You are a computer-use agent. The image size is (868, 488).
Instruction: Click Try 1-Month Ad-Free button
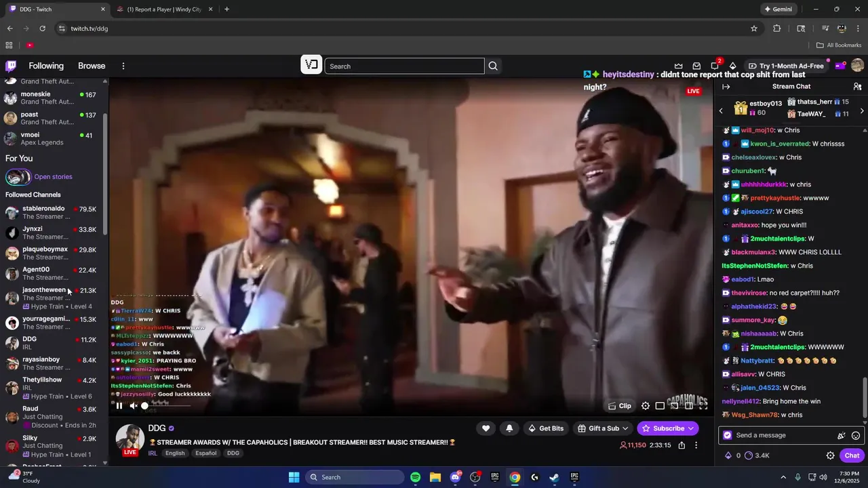point(787,66)
